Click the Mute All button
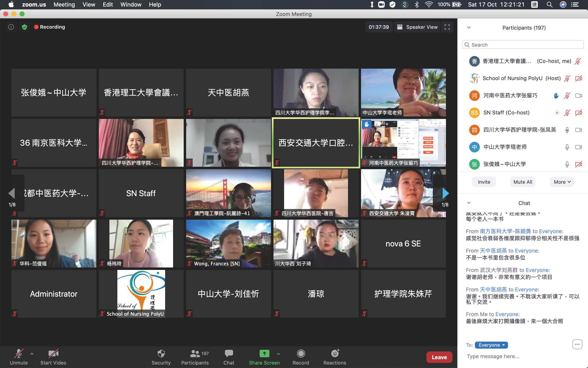 523,182
